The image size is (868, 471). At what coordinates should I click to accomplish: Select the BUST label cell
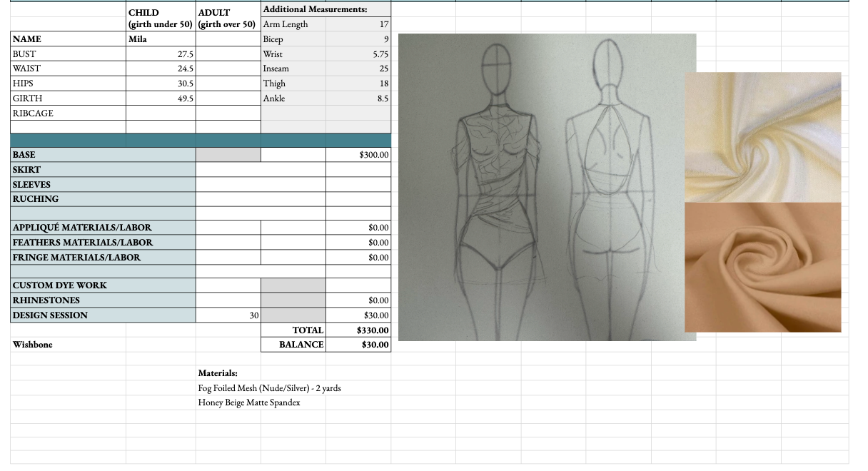tap(69, 54)
